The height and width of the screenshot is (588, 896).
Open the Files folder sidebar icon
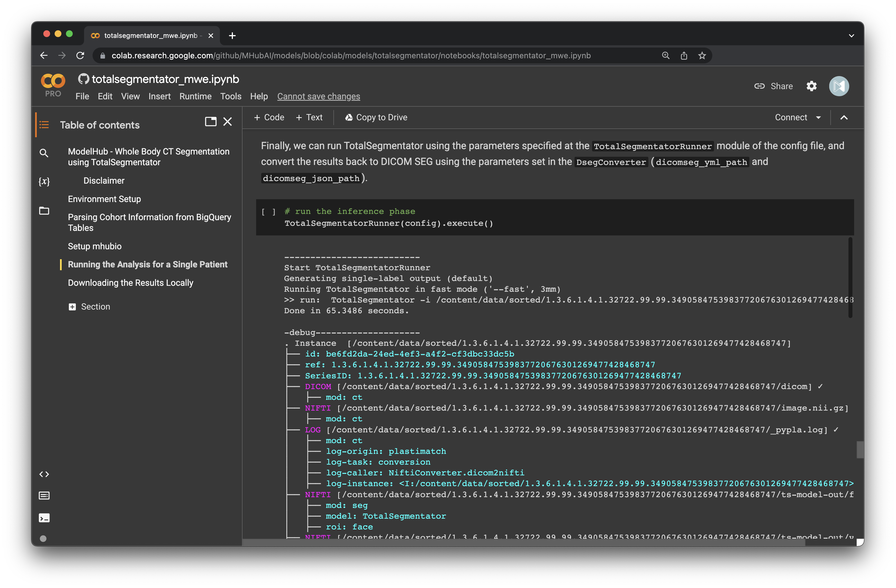point(44,211)
